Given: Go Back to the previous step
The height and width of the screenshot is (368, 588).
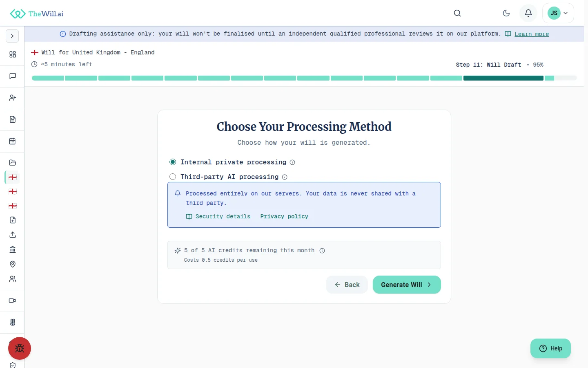Looking at the screenshot, I should pyautogui.click(x=347, y=285).
